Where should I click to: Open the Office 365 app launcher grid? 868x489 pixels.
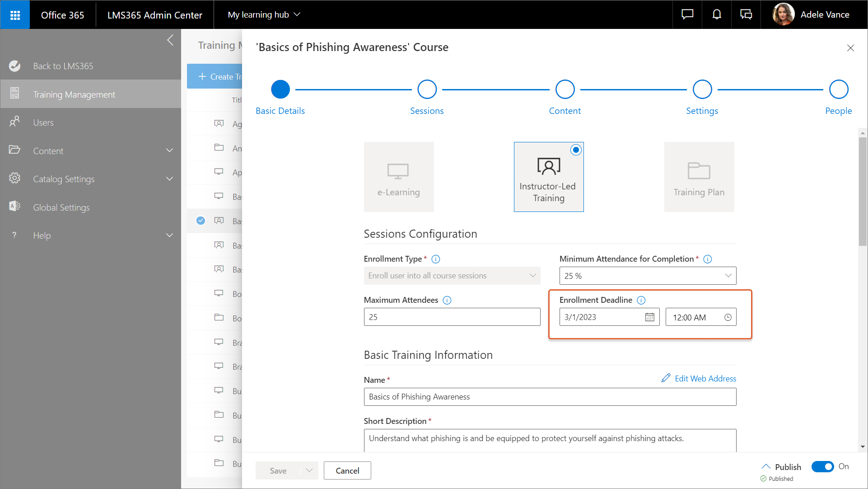[15, 15]
